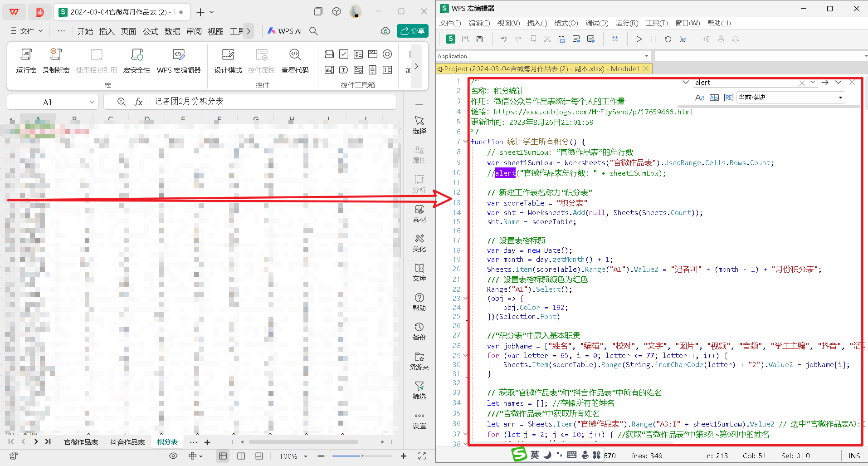The width and height of the screenshot is (868, 466).
Task: Toggle the eye reading mode icon
Action: tap(173, 456)
